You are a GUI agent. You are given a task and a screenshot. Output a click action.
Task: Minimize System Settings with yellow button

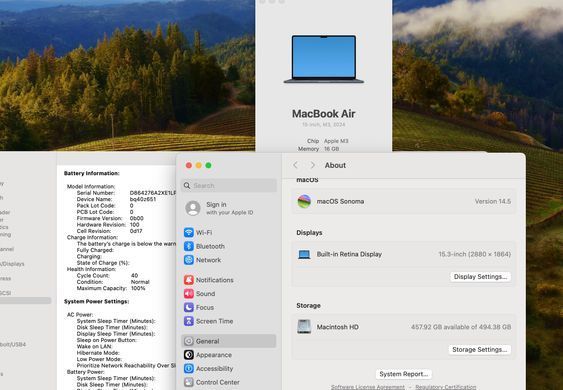[x=199, y=165]
